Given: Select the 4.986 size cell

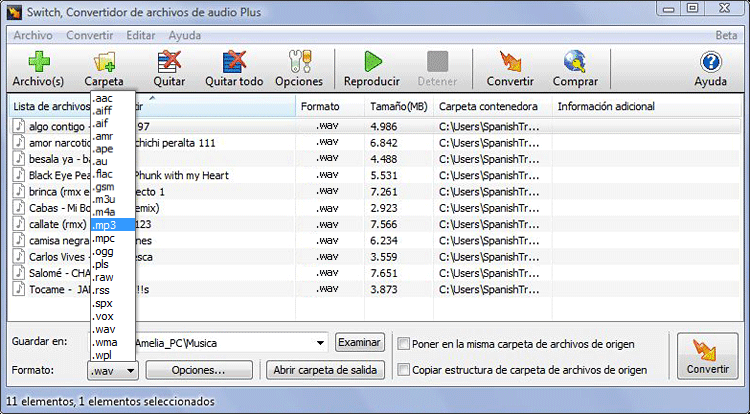Looking at the screenshot, I should click(x=384, y=126).
